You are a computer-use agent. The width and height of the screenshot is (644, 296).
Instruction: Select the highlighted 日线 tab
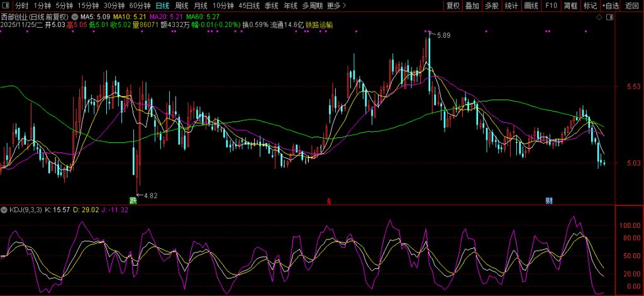[x=162, y=6]
